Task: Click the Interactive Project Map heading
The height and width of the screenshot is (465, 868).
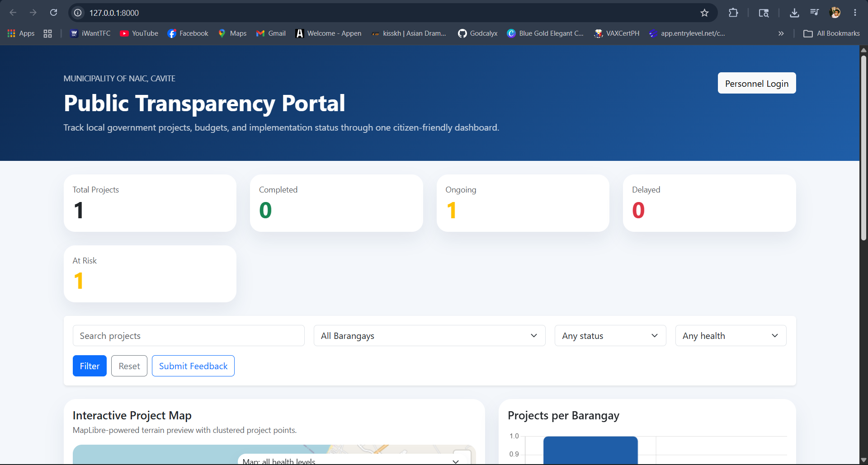Action: coord(132,415)
